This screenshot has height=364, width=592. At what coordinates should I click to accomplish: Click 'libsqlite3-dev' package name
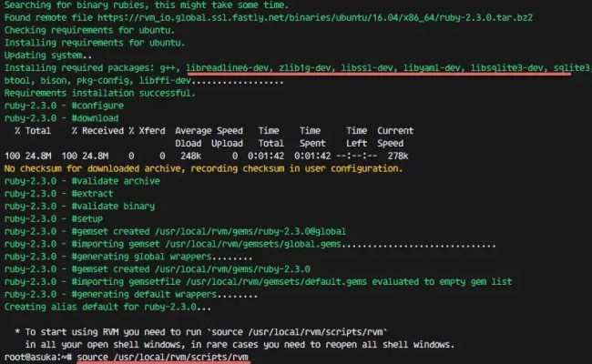509,68
